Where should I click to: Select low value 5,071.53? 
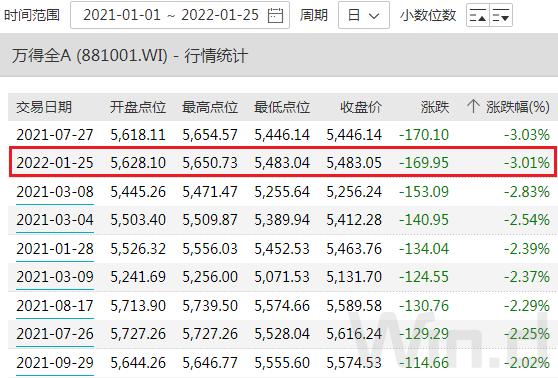(282, 277)
